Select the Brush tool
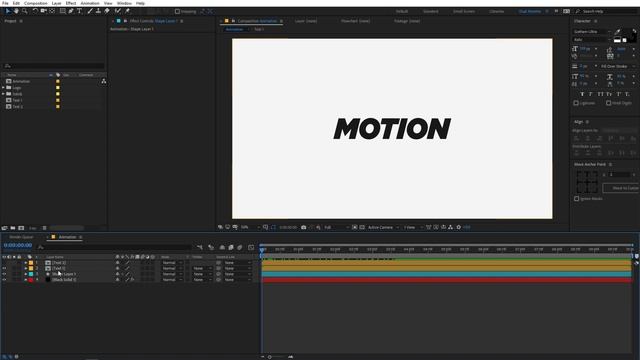 point(90,11)
